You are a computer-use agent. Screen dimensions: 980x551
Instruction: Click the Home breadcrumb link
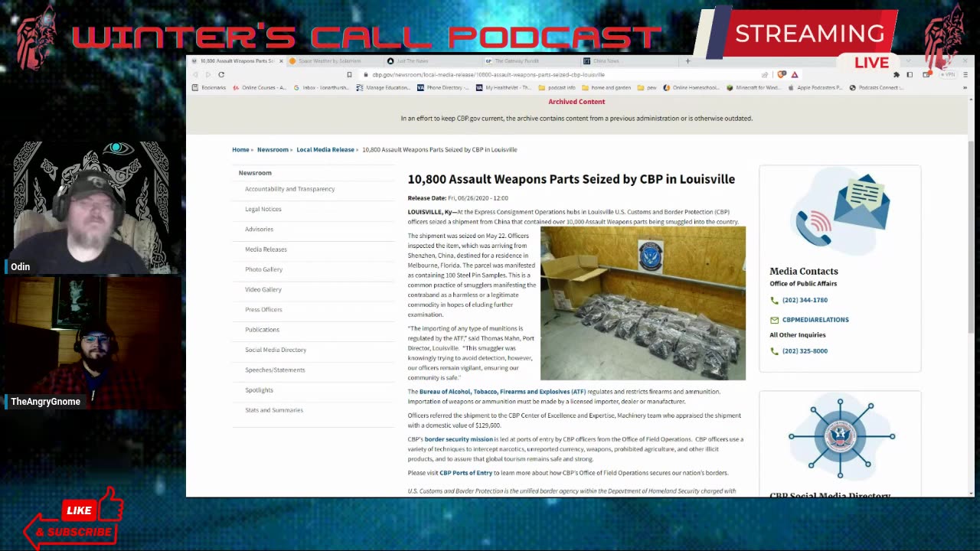click(x=240, y=149)
